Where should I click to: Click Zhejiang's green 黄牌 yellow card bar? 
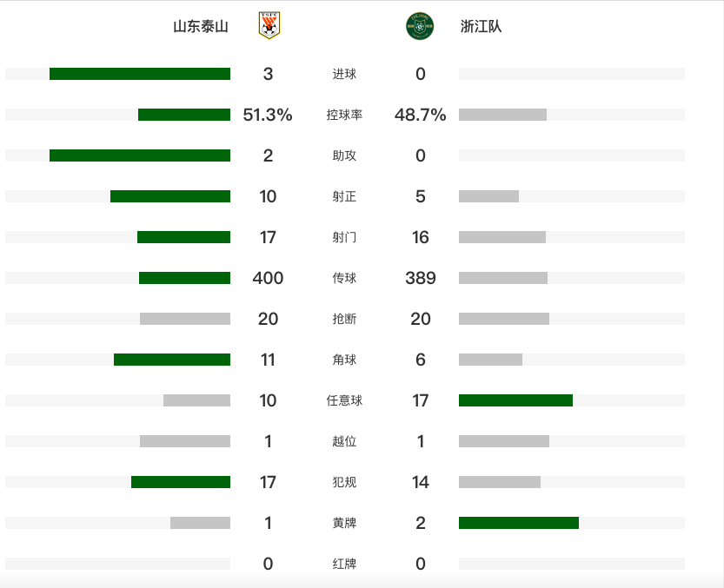519,523
